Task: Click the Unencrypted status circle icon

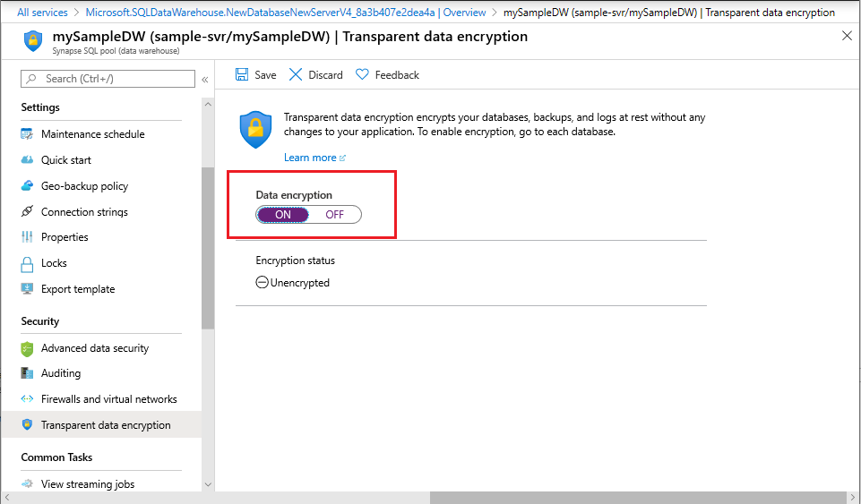Action: click(x=262, y=283)
